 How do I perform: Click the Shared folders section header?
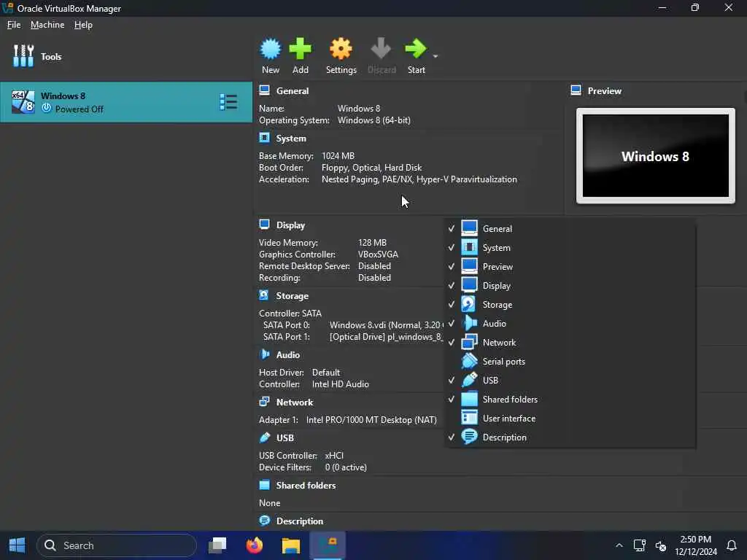[x=306, y=485]
